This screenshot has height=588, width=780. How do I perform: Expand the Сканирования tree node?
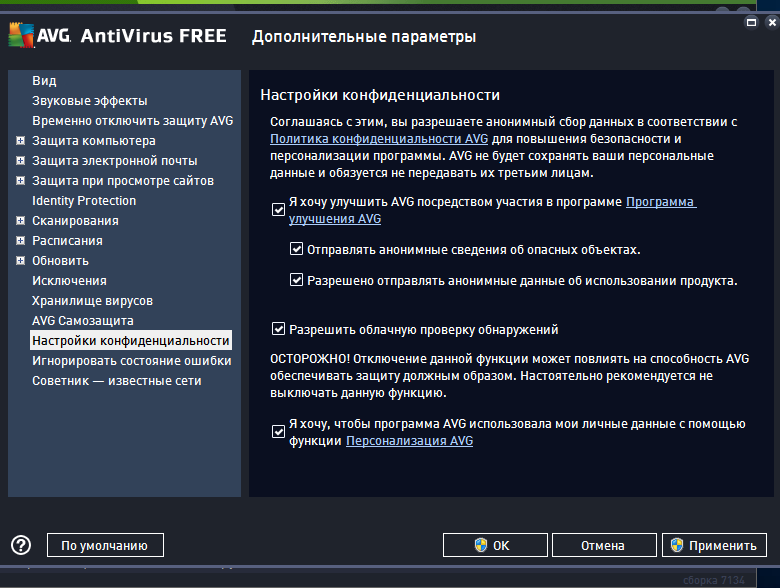[x=20, y=221]
